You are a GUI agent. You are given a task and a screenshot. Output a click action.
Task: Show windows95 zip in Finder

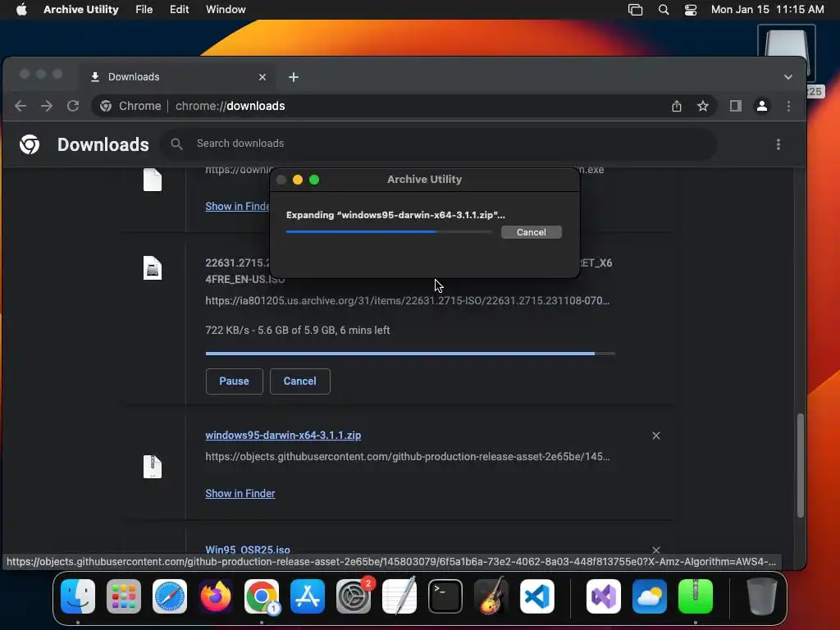[240, 493]
